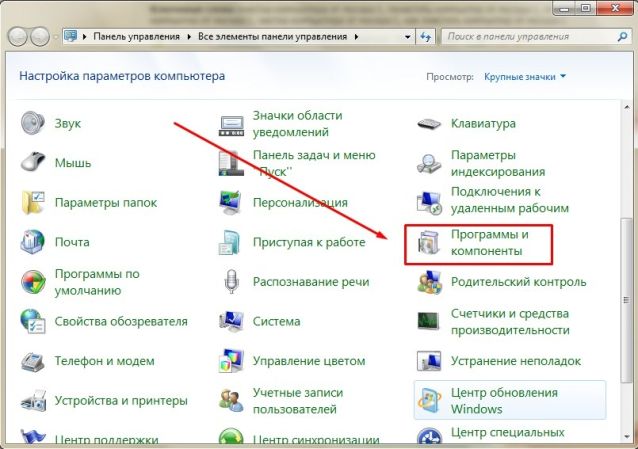Click the Forward navigation button
This screenshot has height=449, width=638.
(x=40, y=37)
